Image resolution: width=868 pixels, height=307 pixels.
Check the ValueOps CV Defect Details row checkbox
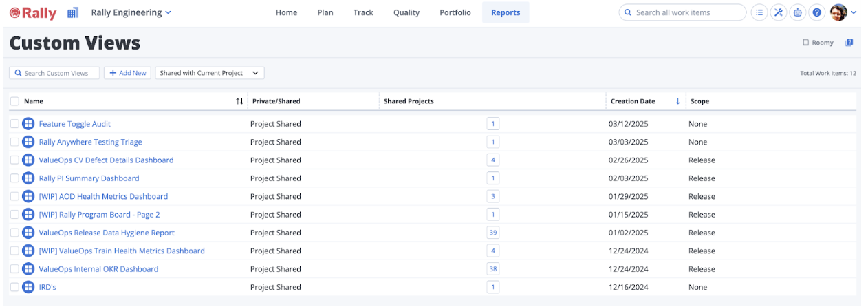(x=14, y=160)
